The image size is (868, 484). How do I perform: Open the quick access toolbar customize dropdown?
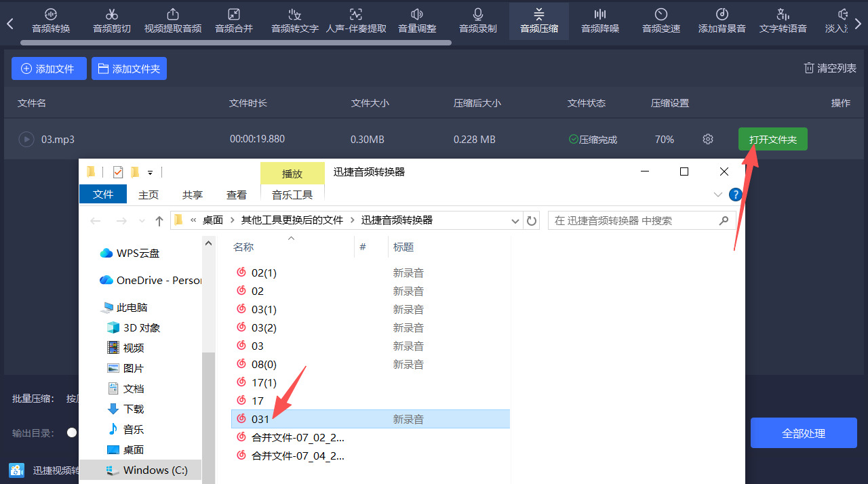[x=150, y=172]
